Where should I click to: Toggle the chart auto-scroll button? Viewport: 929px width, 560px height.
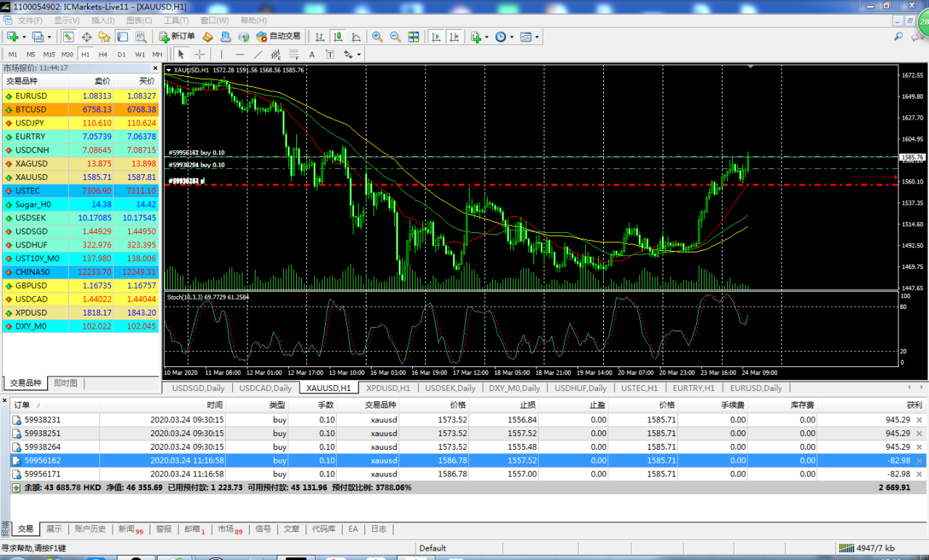436,36
